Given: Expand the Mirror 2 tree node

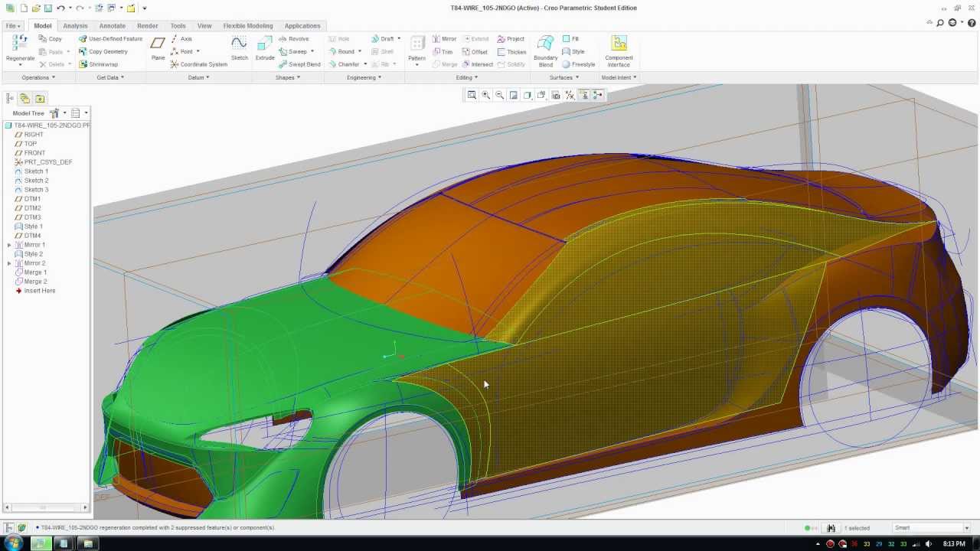Looking at the screenshot, I should 8,263.
